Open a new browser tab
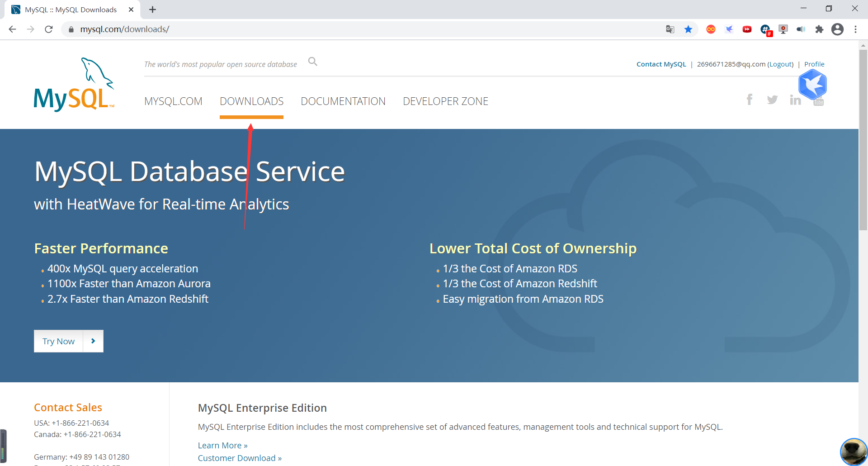This screenshot has height=466, width=868. click(x=153, y=10)
